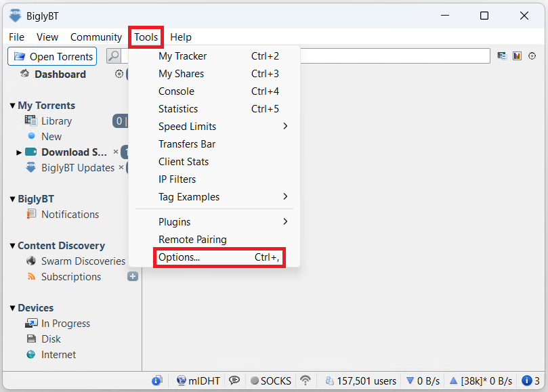Choose Statistics in the Tools menu

(x=178, y=109)
